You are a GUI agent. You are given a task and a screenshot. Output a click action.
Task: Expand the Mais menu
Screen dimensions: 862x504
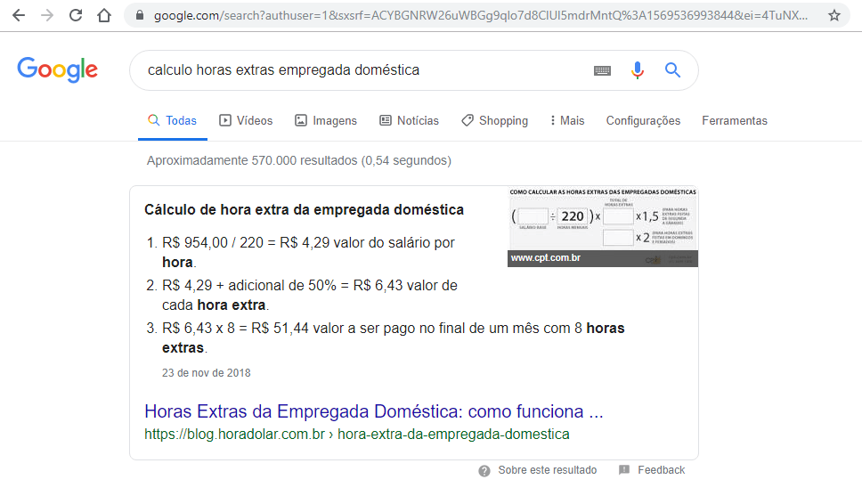pyautogui.click(x=566, y=120)
